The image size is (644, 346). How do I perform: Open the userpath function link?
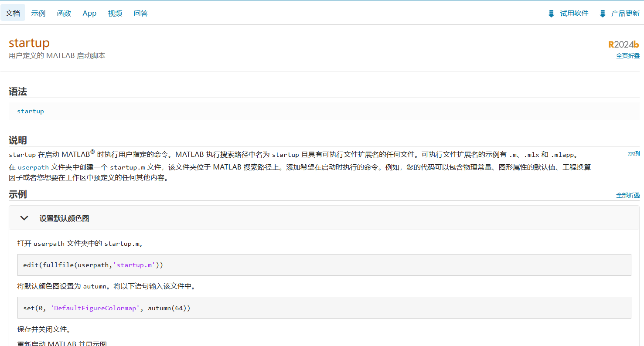pyautogui.click(x=33, y=167)
